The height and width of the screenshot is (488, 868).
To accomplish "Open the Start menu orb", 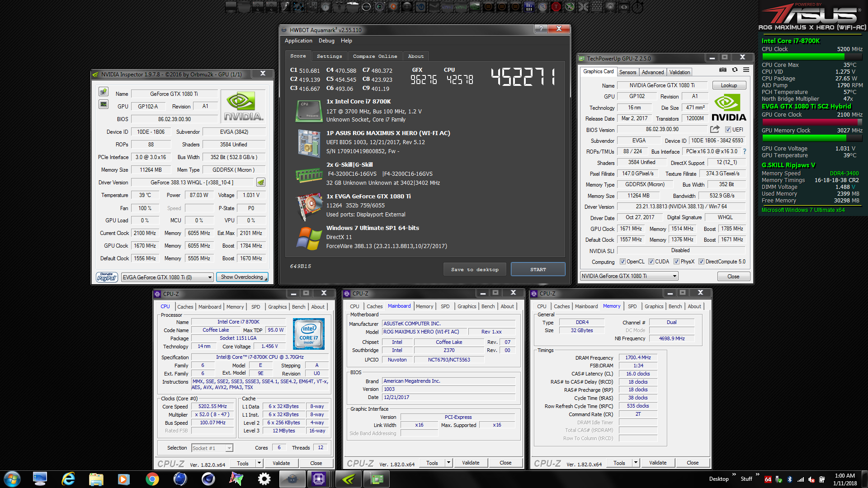I will click(12, 479).
